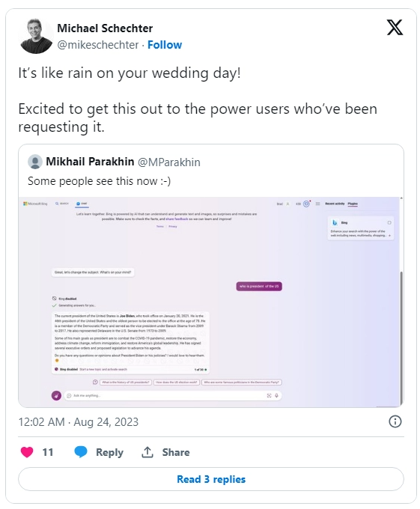Follow @mikeschechter
Screen dimensions: 420x509
(x=165, y=45)
